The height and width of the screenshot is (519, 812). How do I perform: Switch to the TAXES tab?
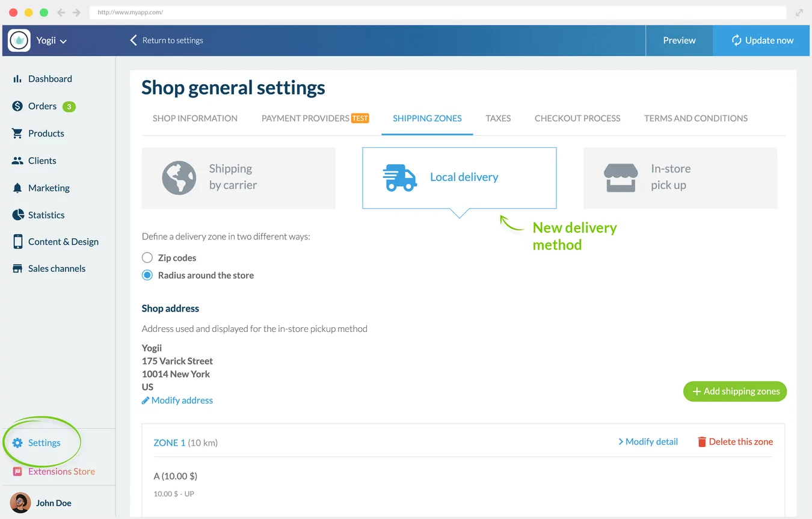tap(498, 118)
